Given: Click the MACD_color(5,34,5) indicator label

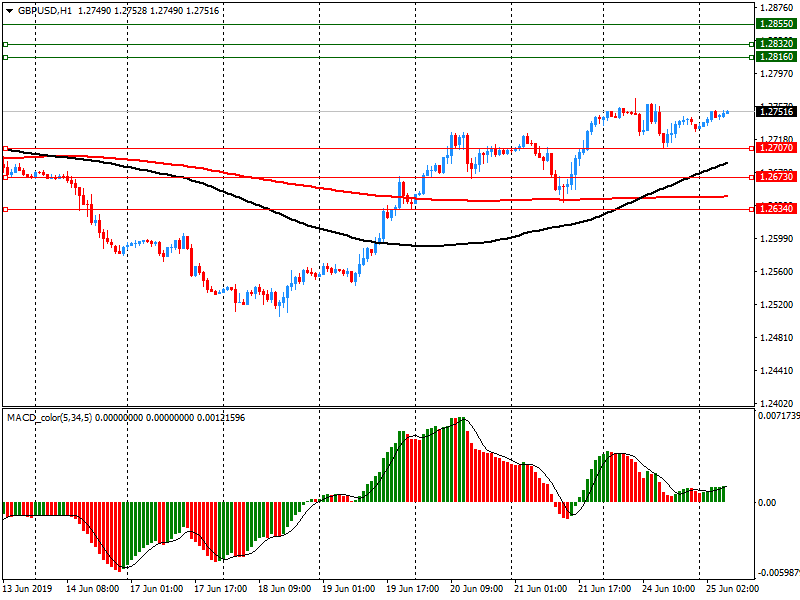Looking at the screenshot, I should point(49,418).
